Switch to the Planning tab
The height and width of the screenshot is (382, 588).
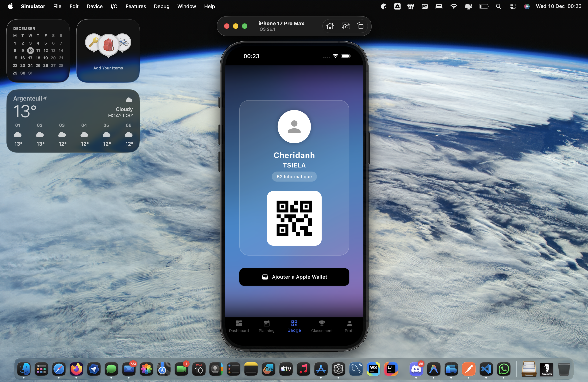[x=266, y=326]
